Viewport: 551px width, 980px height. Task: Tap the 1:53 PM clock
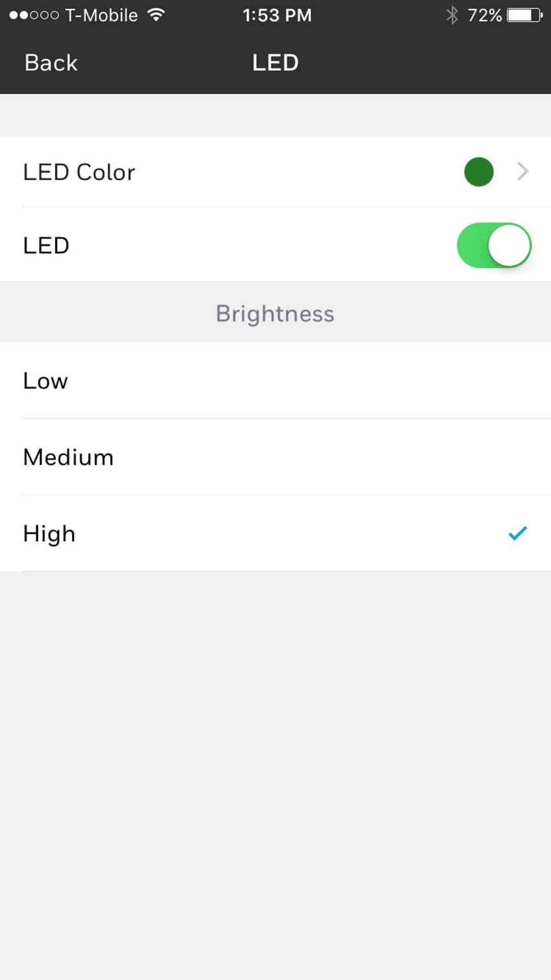[277, 15]
